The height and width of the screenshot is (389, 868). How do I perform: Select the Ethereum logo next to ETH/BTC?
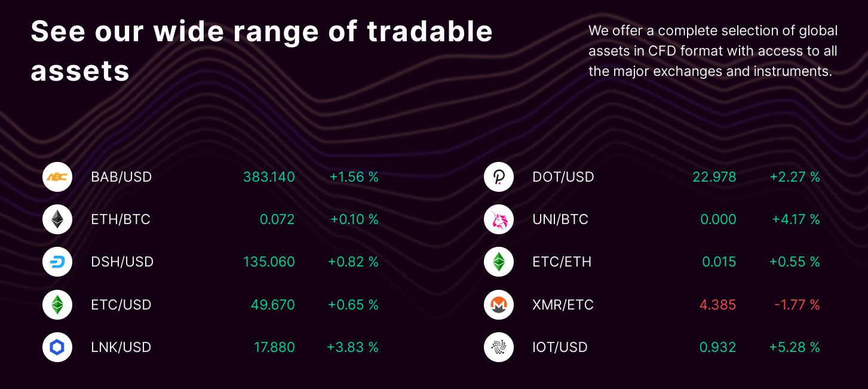coord(57,219)
